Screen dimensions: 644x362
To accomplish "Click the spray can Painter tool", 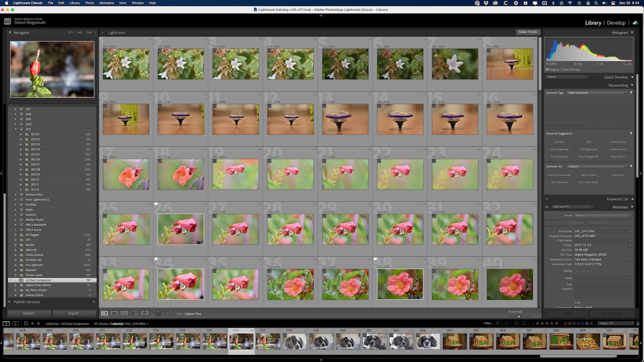I will [158, 314].
